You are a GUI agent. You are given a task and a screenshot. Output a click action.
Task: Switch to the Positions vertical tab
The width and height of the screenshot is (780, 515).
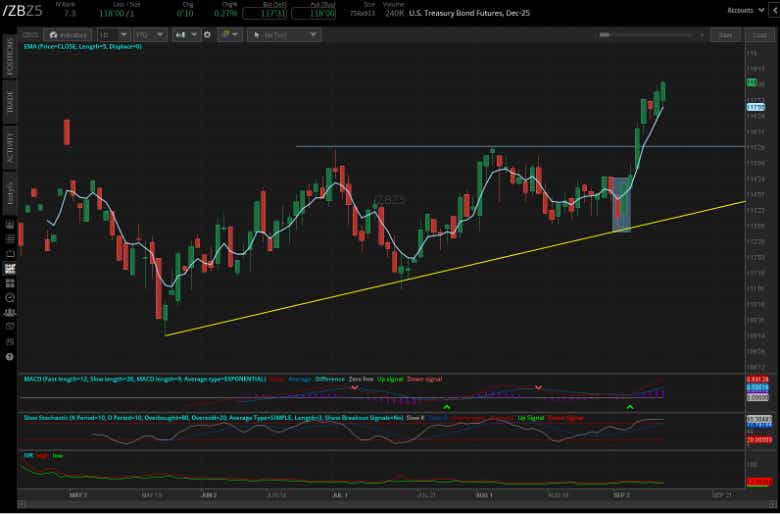tap(10, 57)
